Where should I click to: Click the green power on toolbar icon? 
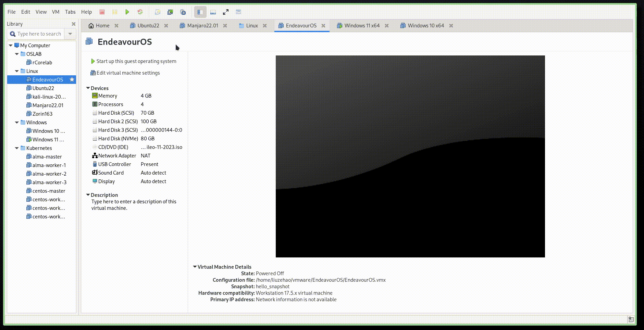(127, 12)
